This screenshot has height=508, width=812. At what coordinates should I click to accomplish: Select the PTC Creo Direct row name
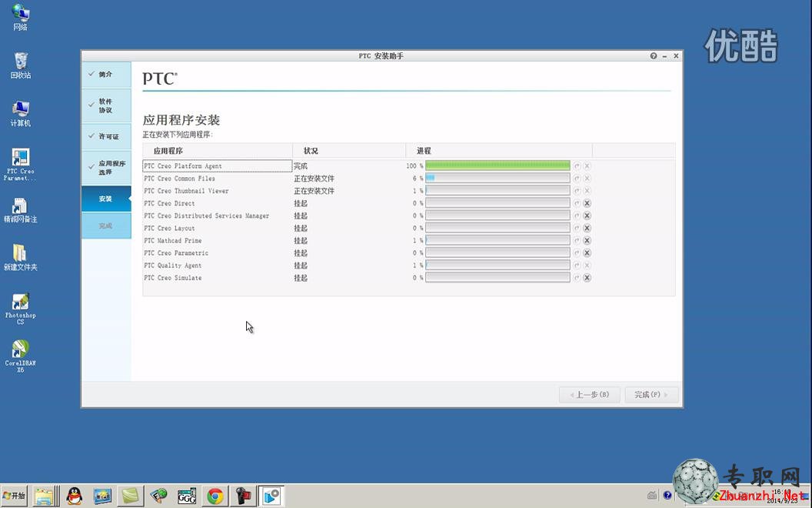169,203
